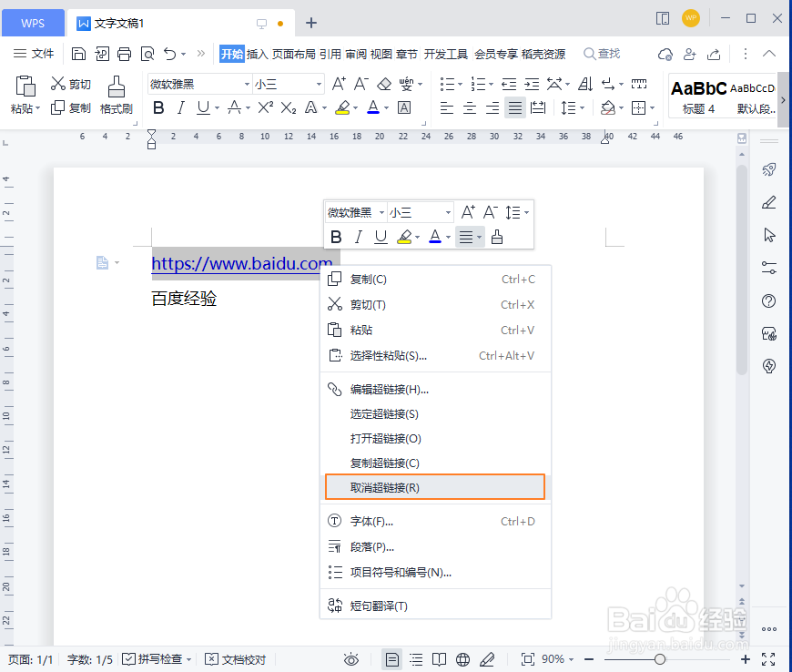
Task: Click the Increase font size icon in ribbon
Action: tap(339, 84)
